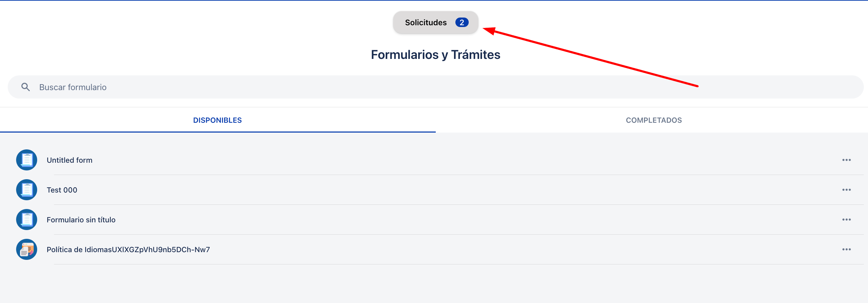Open Política de IdiomasUXlXGZpVhU9nb5DCh-Nw7 form
This screenshot has width=868, height=303.
tap(128, 250)
